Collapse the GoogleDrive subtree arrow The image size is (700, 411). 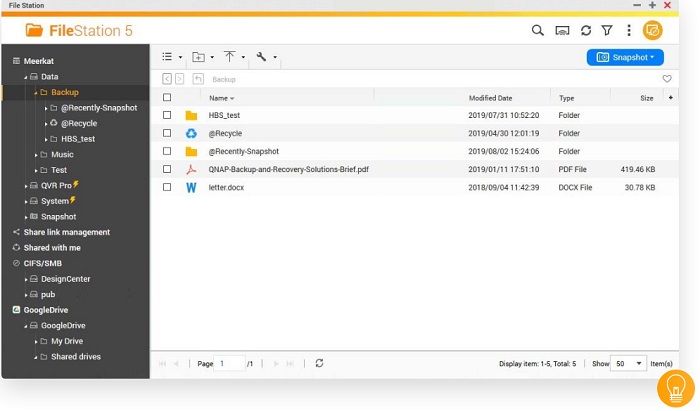26,326
